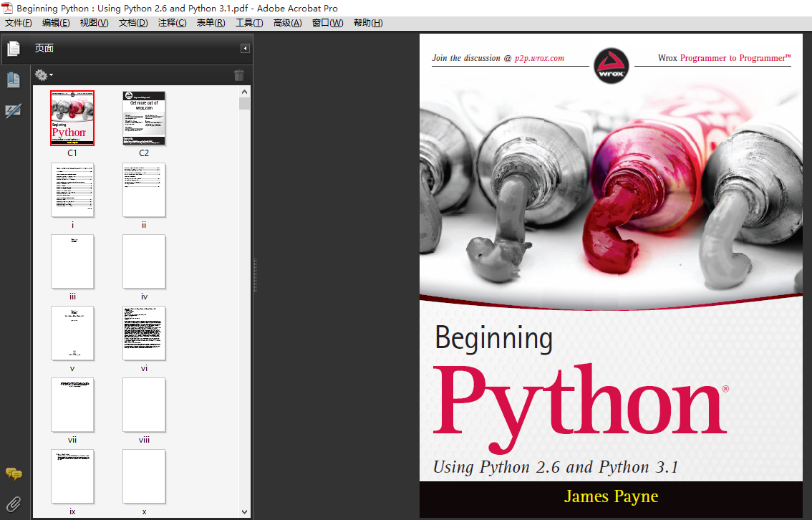Select page v thumbnail
The image size is (812, 520).
pyautogui.click(x=72, y=333)
